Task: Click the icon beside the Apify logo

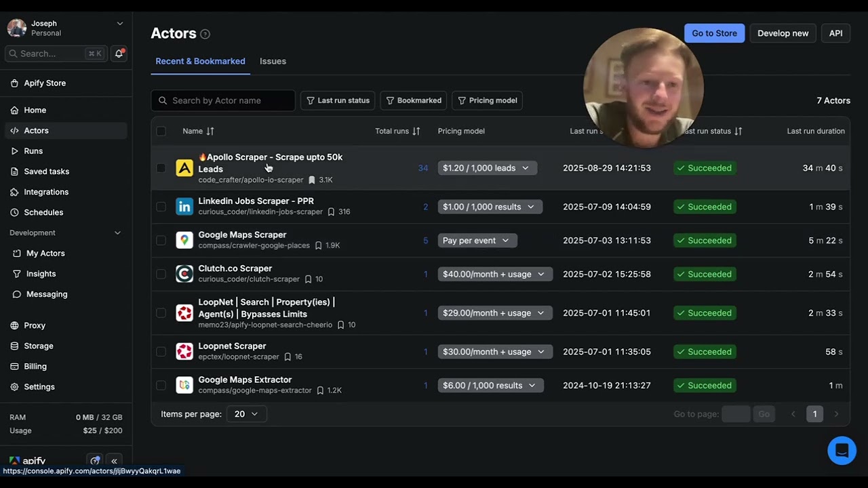Action: pos(96,461)
